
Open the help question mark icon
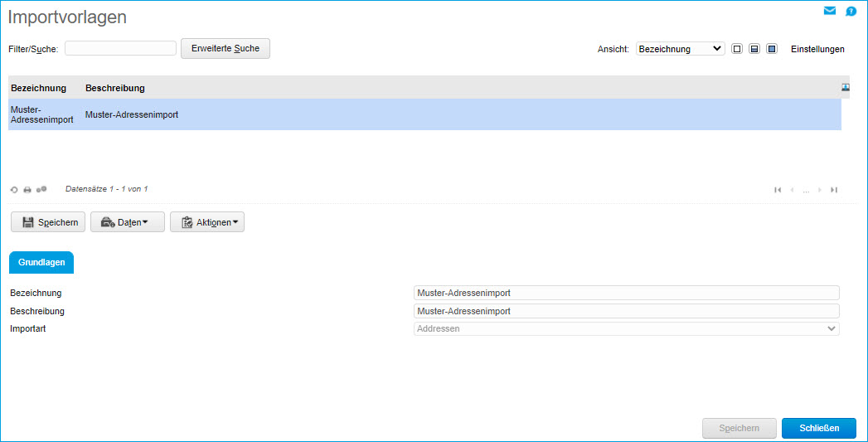851,12
